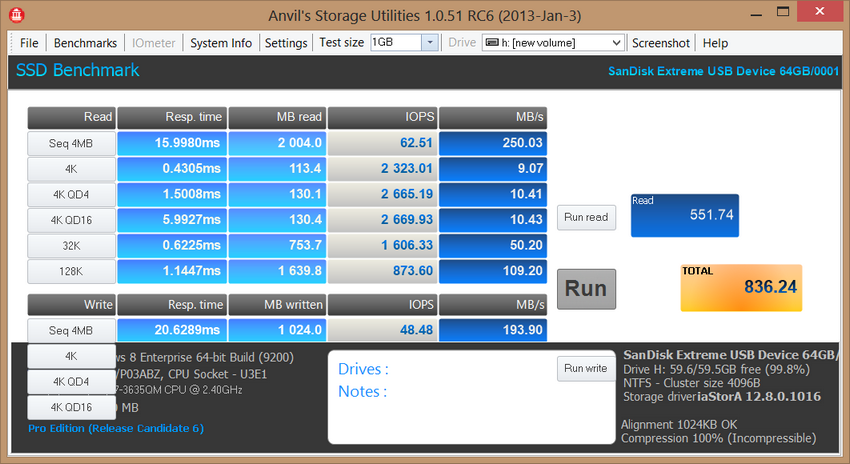The width and height of the screenshot is (850, 464).
Task: Click the write Seq 4MB test button
Action: pos(71,330)
